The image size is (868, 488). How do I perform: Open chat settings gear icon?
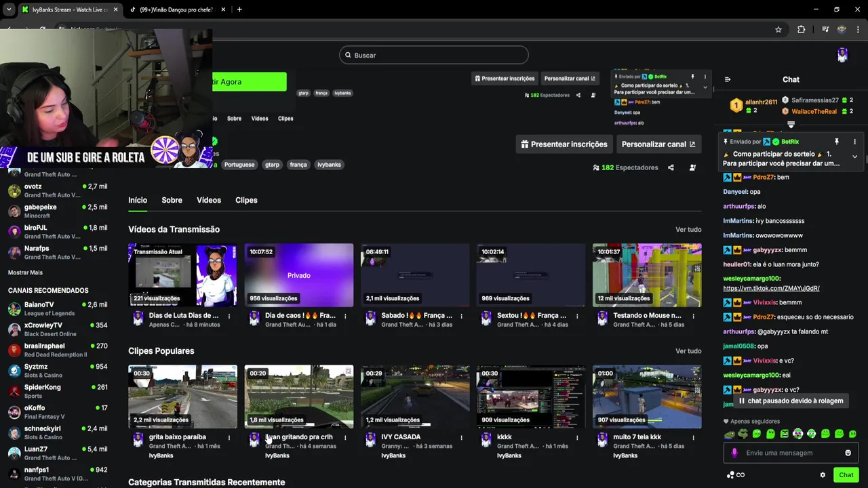(x=823, y=475)
